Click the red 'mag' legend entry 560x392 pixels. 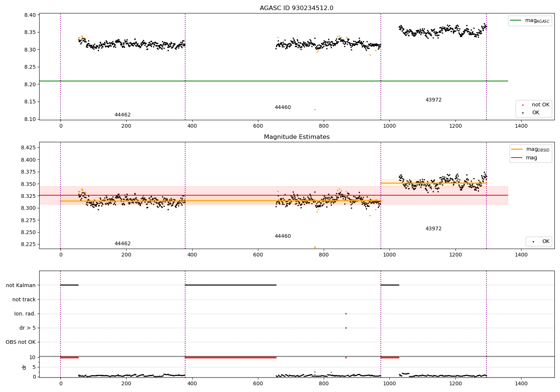(x=525, y=158)
